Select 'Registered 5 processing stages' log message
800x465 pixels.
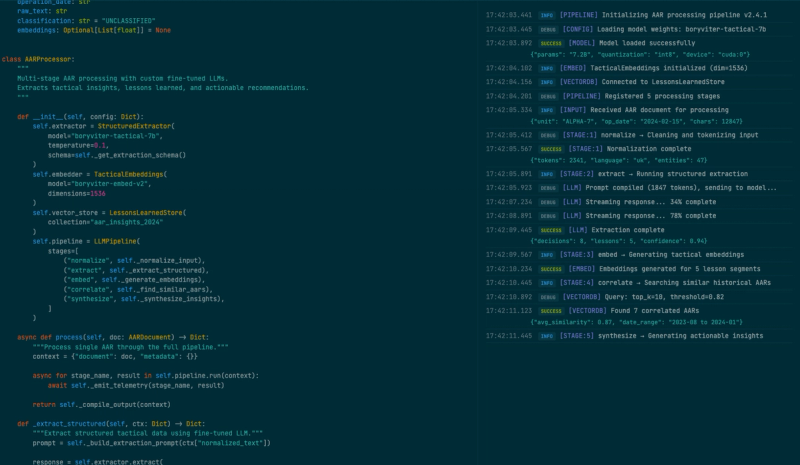pos(660,96)
